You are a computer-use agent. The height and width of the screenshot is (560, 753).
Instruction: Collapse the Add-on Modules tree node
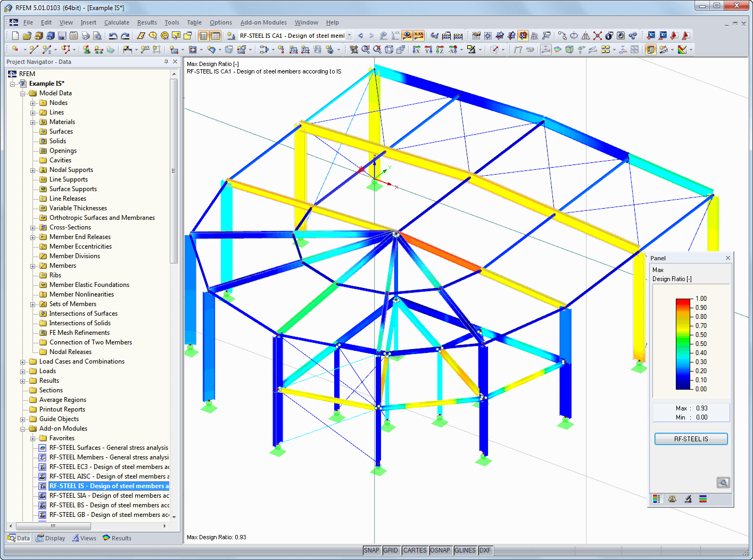click(23, 429)
